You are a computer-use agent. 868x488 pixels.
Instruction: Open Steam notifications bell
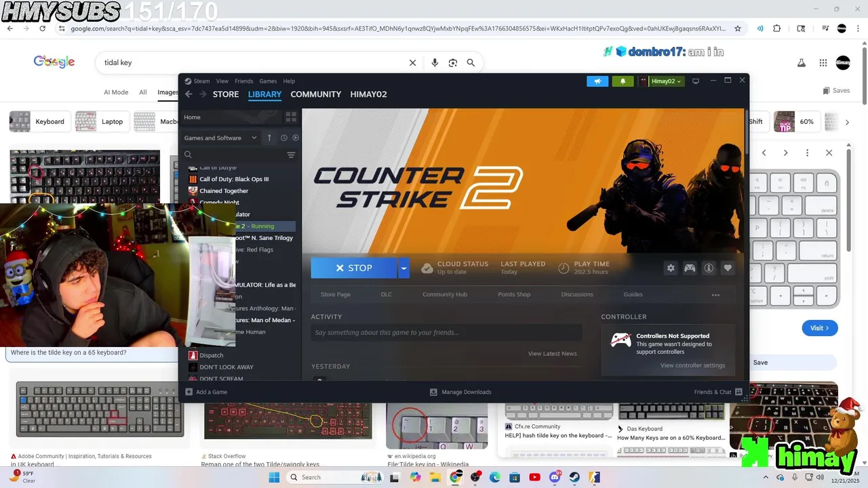point(623,81)
